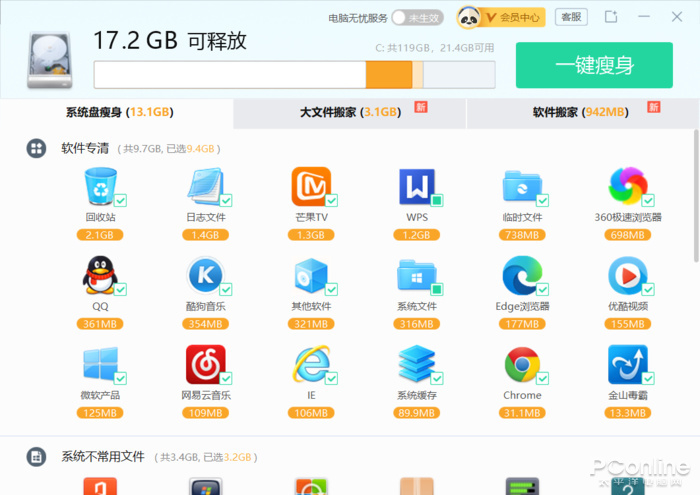
Task: Click the 其他软件 cube icon
Action: tap(311, 275)
